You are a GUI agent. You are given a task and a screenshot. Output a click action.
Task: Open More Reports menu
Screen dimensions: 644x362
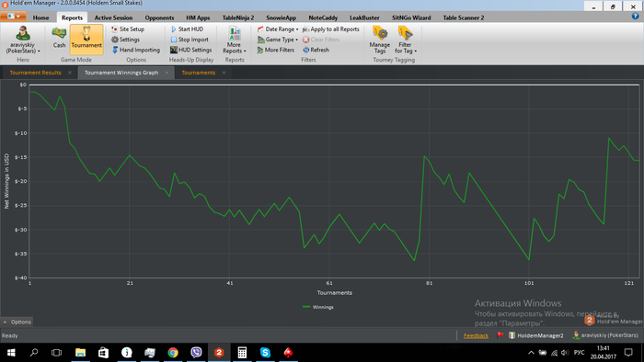click(235, 40)
